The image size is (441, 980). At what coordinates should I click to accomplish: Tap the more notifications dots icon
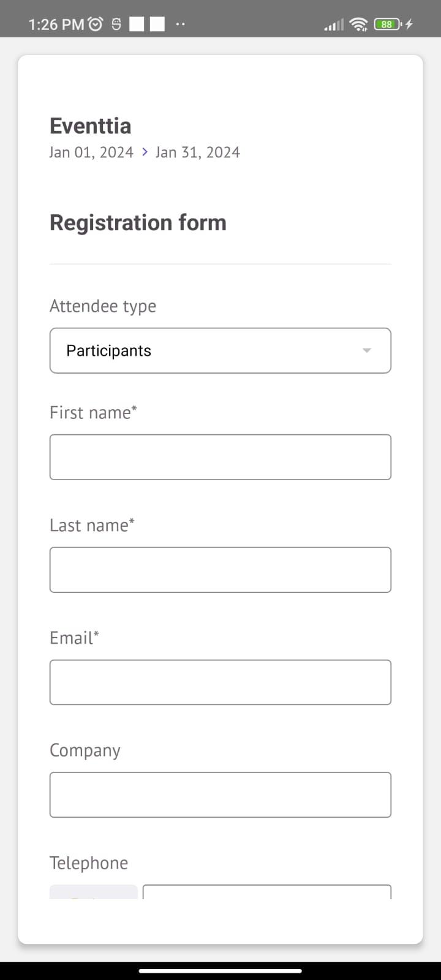tap(180, 24)
